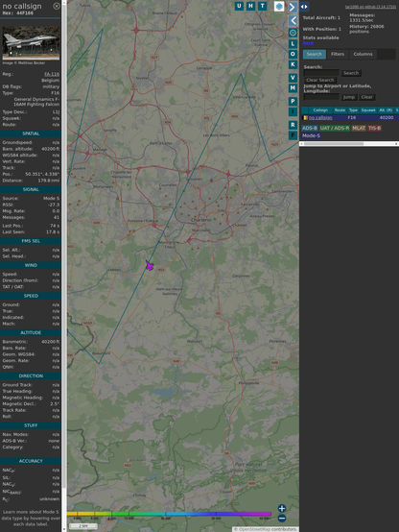
Task: Click the F16 type cell in the table
Action: (352, 118)
